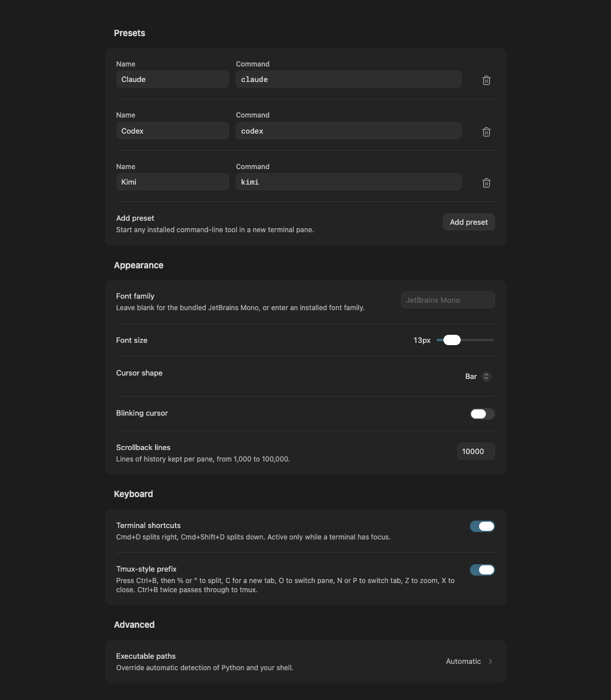Delete the Kimi preset with trash icon
The height and width of the screenshot is (700, 611).
coord(487,183)
